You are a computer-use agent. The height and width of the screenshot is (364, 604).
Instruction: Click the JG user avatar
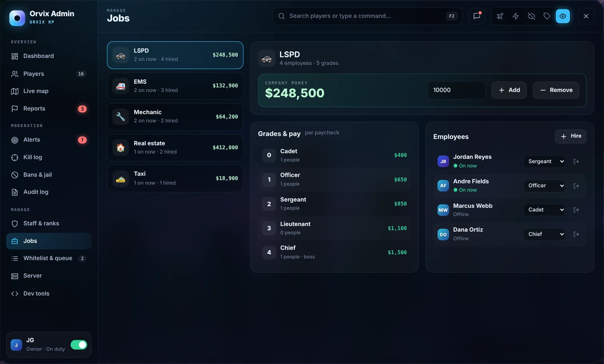[16, 345]
